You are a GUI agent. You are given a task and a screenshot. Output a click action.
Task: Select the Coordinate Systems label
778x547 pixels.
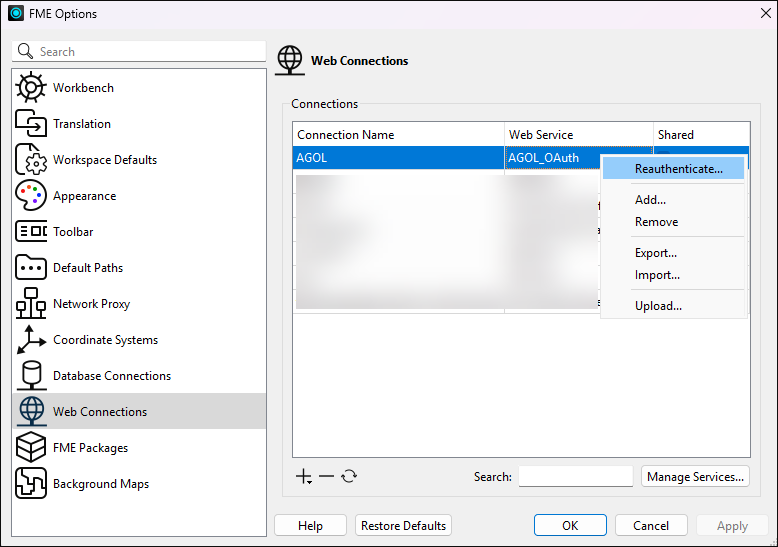click(105, 340)
